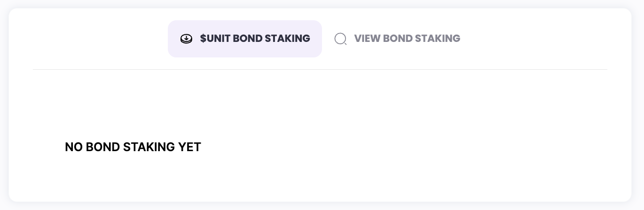Click the coin icon beside $UNIT BOND STAKING
Image resolution: width=644 pixels, height=210 pixels.
coord(186,39)
